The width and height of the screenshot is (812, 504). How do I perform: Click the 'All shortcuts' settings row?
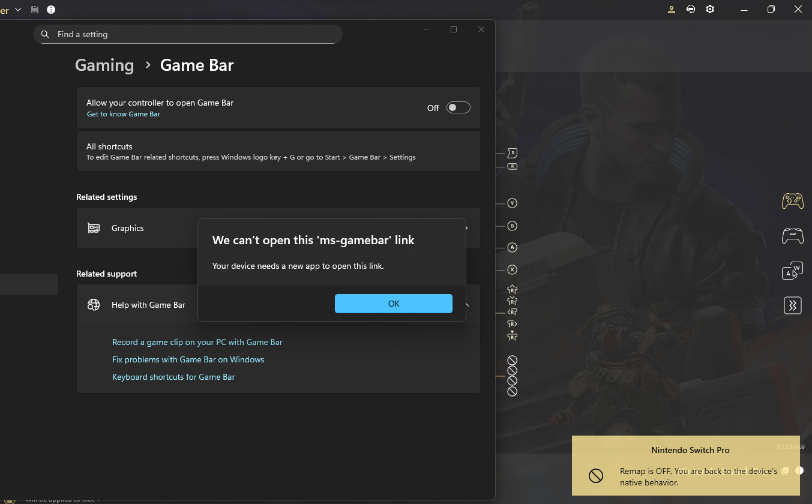point(278,151)
